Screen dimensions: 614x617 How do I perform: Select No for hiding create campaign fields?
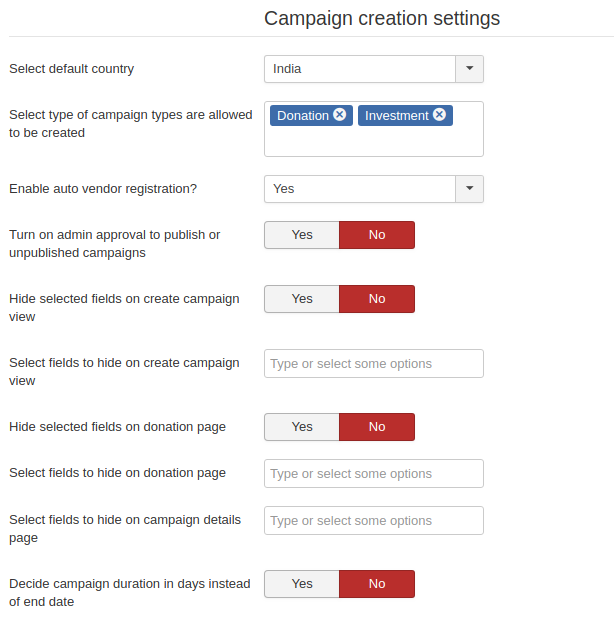tap(377, 299)
